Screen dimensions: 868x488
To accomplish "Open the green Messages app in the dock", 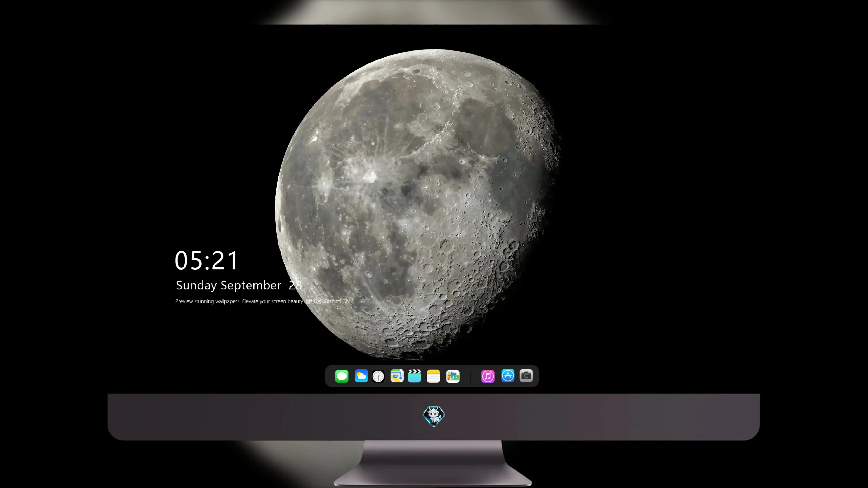I will tap(342, 376).
